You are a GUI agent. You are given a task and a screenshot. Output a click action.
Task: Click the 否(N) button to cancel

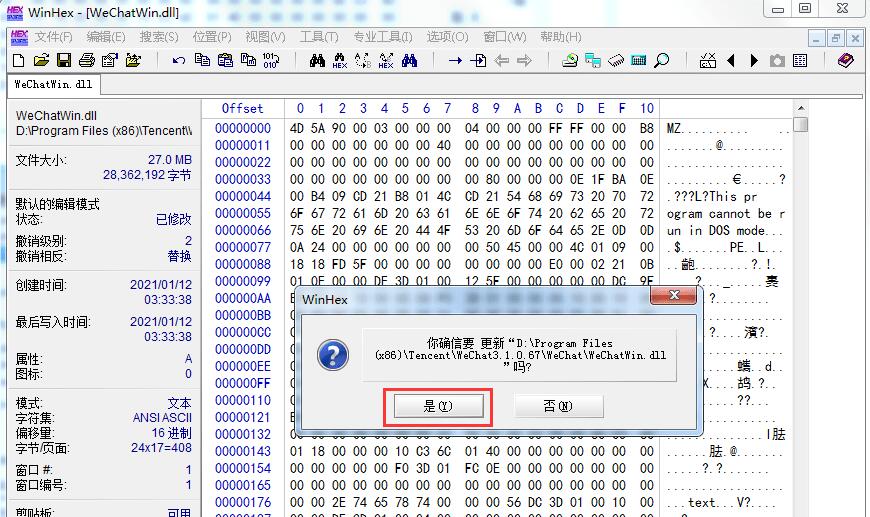[558, 406]
